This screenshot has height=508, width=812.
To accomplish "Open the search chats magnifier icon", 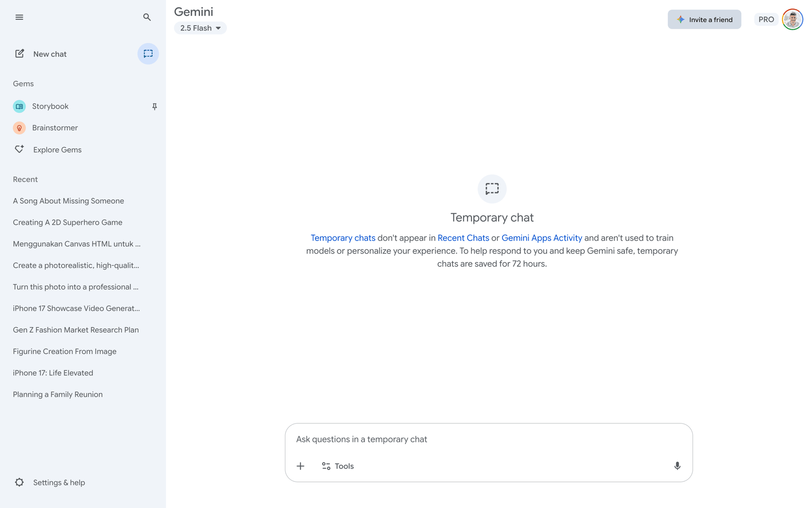I will [147, 17].
